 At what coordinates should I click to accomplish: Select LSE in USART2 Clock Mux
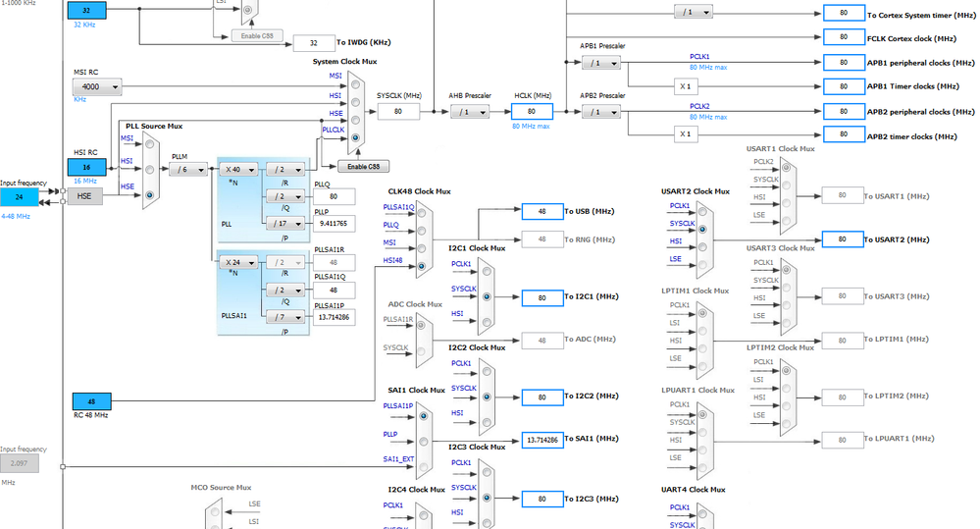(x=702, y=265)
